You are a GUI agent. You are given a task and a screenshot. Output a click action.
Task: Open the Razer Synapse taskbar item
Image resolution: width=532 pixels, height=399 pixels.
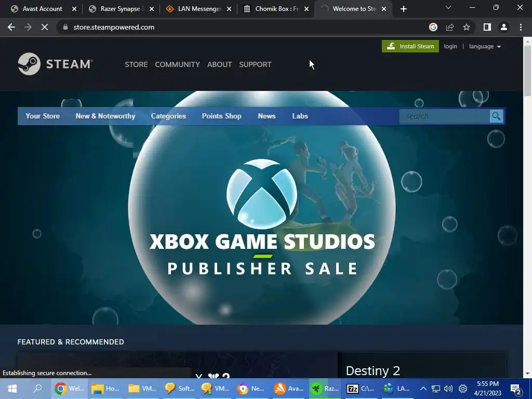tap(325, 389)
